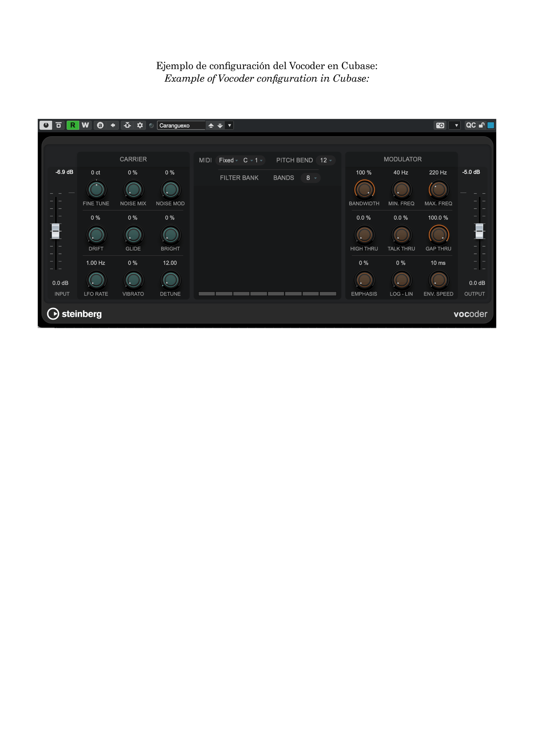This screenshot has width=534, height=756.
Task: Click the camera snapshot icon
Action: click(440, 125)
